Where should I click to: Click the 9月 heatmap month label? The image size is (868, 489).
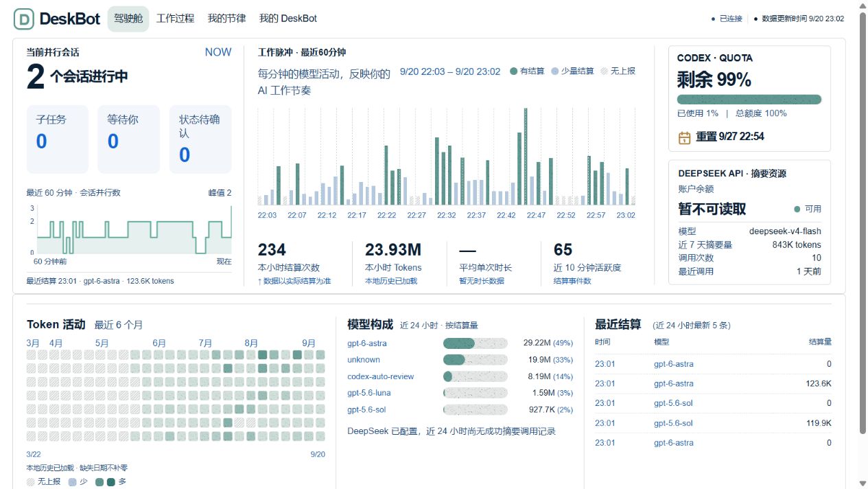(309, 343)
